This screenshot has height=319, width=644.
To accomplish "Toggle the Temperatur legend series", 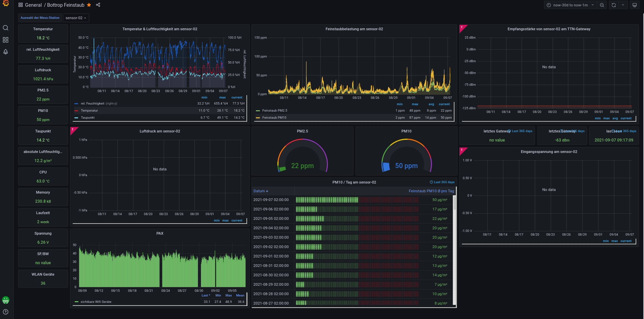I will click(89, 111).
